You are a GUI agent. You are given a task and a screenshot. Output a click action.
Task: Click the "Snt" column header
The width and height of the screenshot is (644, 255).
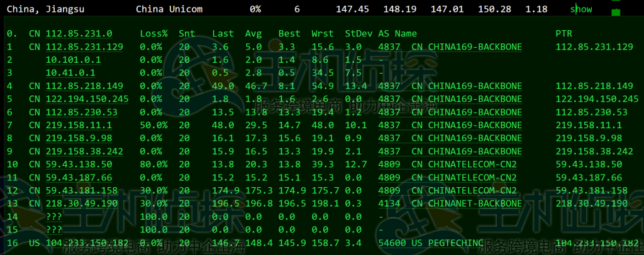pos(187,34)
